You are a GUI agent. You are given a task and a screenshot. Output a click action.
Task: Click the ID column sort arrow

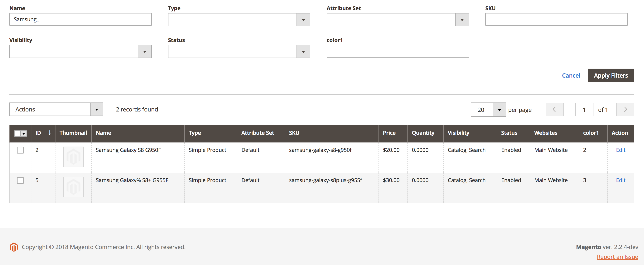[50, 133]
